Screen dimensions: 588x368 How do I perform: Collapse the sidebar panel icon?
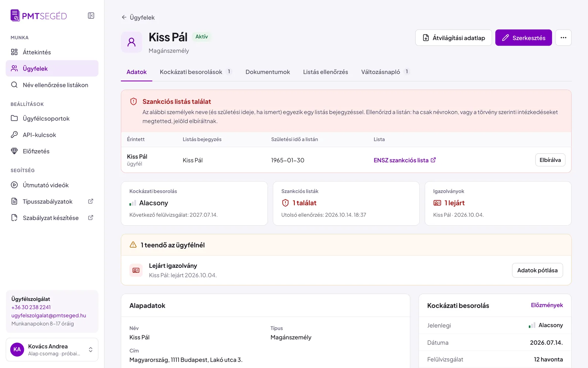[x=91, y=15]
